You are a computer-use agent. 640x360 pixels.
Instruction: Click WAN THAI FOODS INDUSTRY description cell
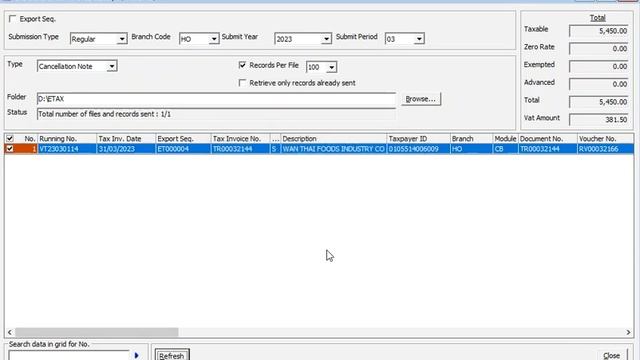coord(333,149)
